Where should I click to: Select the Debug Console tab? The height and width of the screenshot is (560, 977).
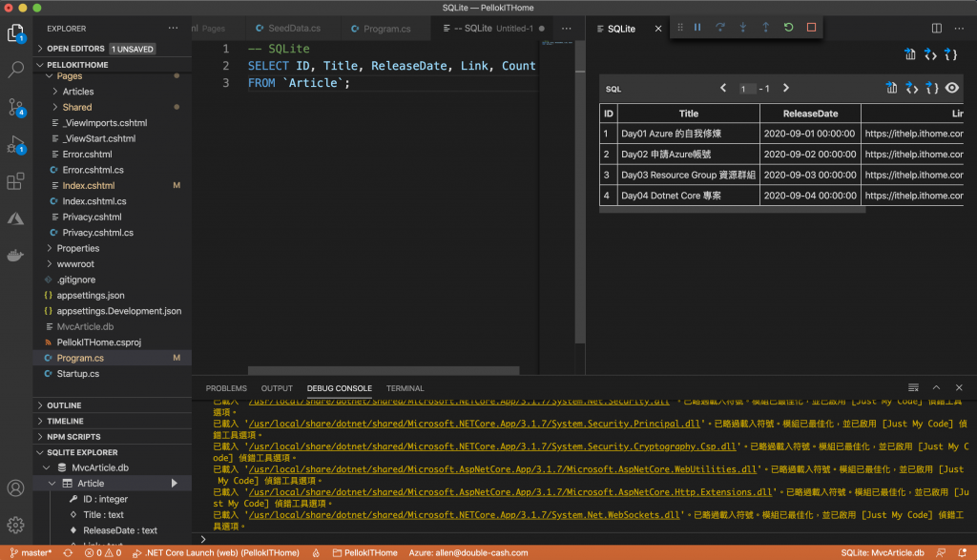click(339, 388)
